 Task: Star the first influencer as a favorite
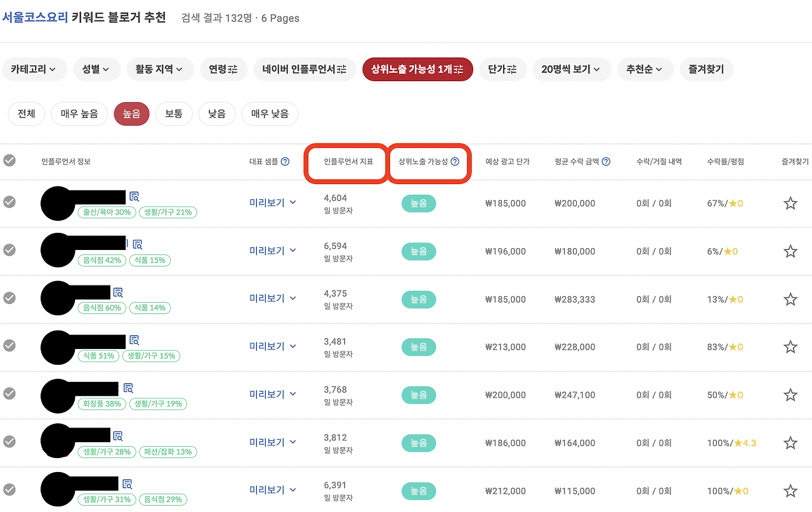[x=790, y=203]
